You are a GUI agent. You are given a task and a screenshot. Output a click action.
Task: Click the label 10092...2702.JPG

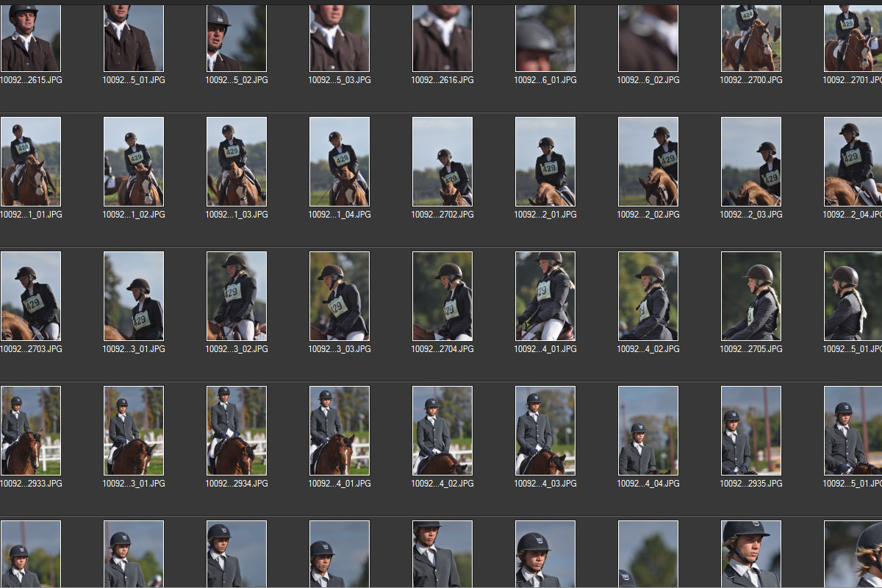[x=442, y=215]
